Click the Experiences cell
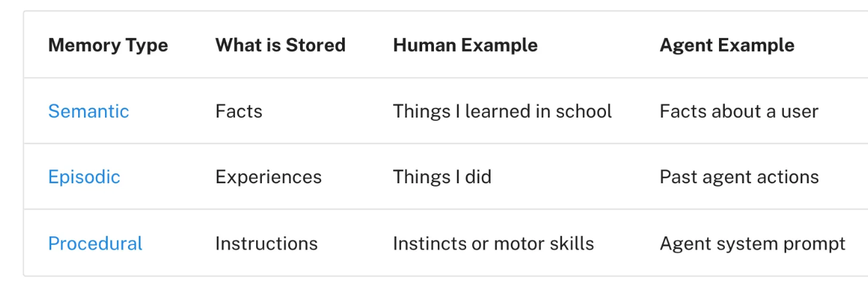The image size is (868, 289). tap(269, 177)
